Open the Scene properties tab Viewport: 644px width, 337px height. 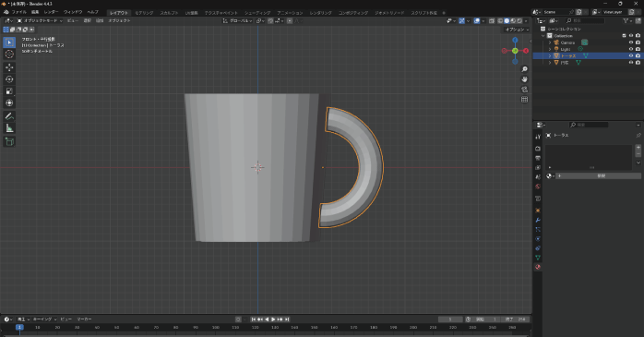538,176
